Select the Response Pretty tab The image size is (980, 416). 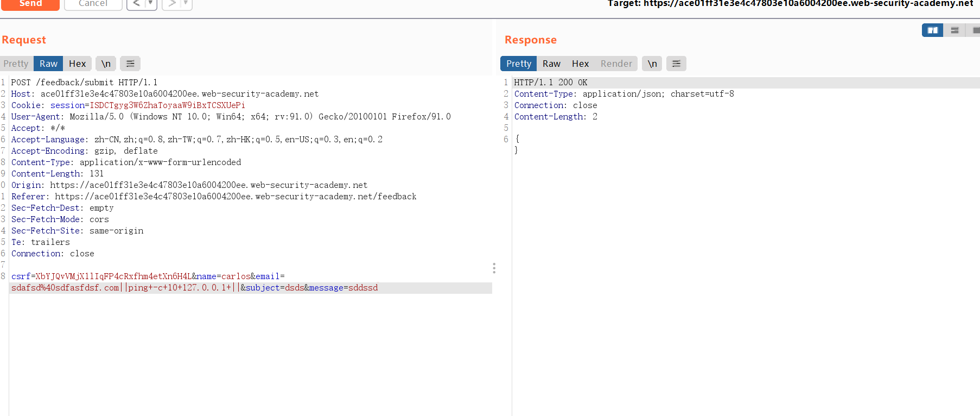(x=519, y=64)
